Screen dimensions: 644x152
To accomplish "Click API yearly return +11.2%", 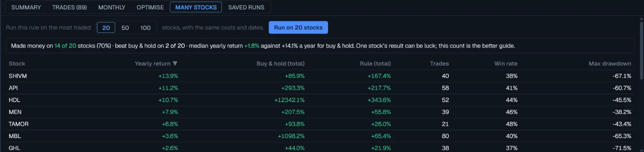I will click(x=168, y=88).
